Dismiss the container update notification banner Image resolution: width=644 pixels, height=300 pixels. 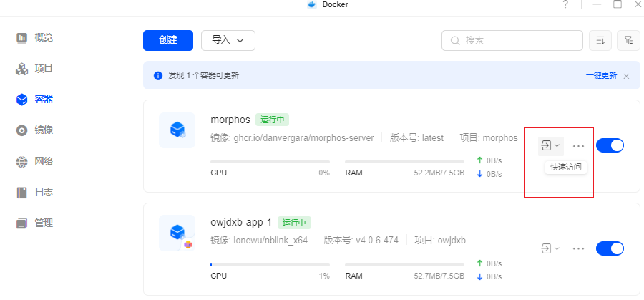[x=626, y=76]
